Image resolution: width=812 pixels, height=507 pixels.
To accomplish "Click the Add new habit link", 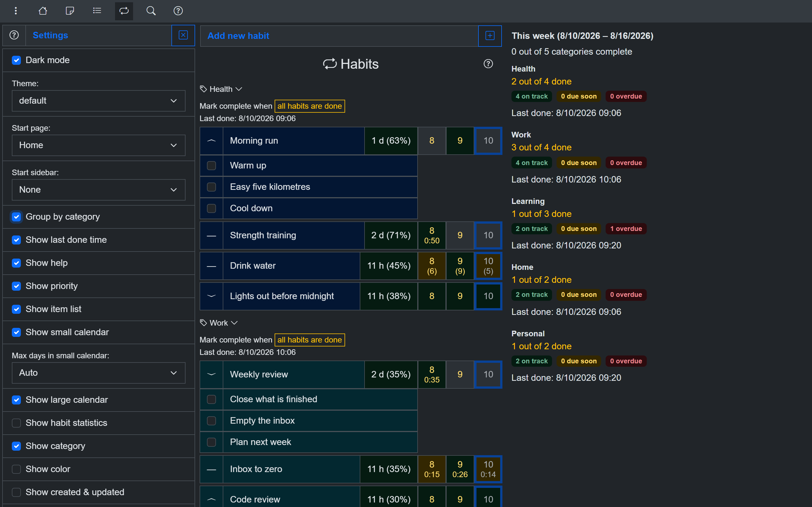I will [238, 36].
